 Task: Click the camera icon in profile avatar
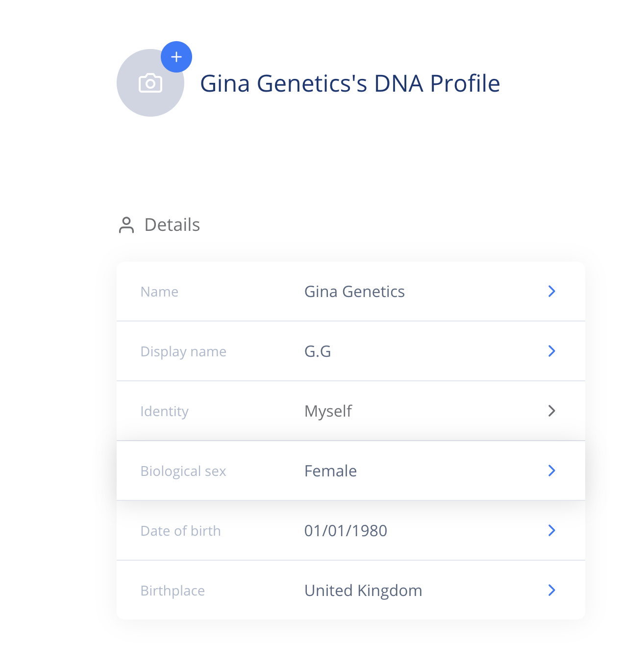pos(150,83)
